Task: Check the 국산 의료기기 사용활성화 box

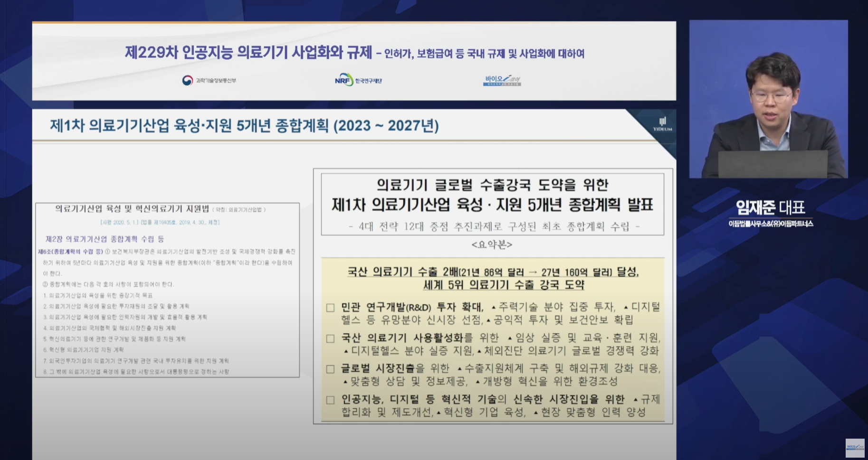Action: 331,338
